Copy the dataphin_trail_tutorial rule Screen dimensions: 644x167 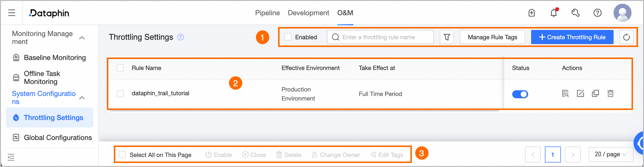coord(595,94)
